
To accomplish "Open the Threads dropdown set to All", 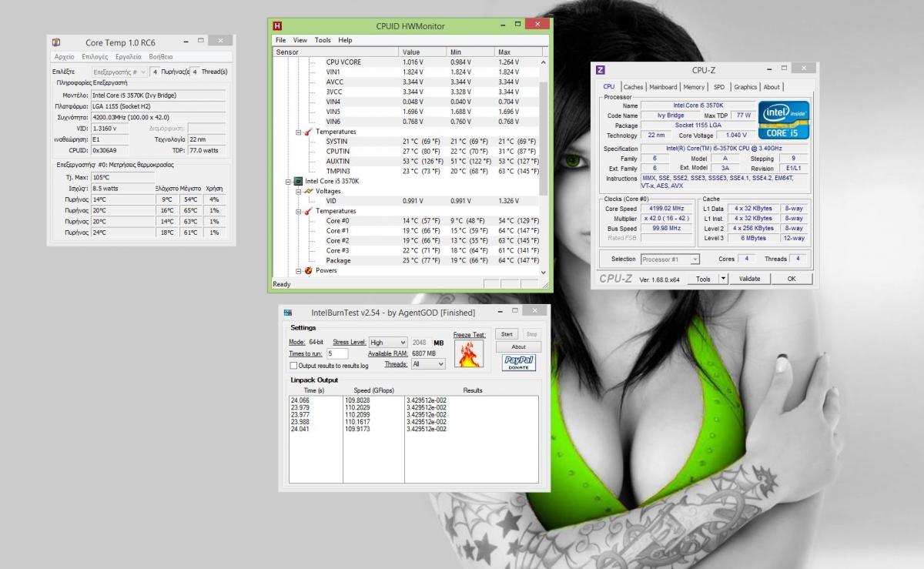I will 428,364.
